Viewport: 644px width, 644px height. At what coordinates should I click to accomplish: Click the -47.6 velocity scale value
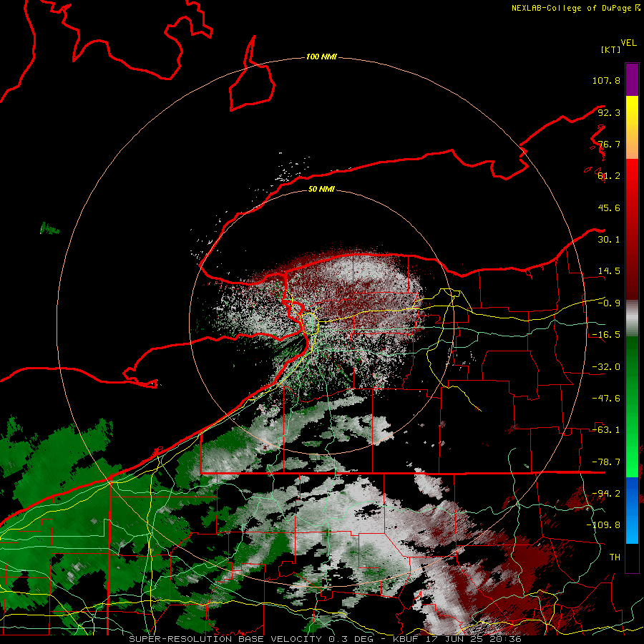click(606, 399)
